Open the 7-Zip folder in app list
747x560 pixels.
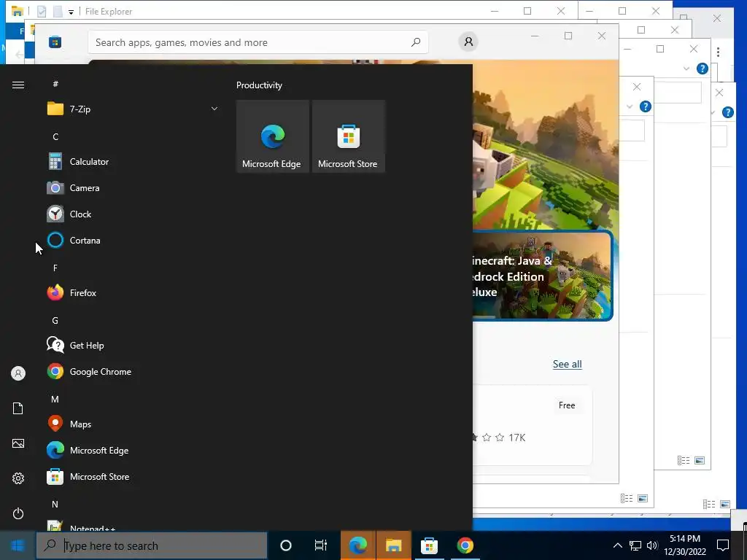point(133,109)
